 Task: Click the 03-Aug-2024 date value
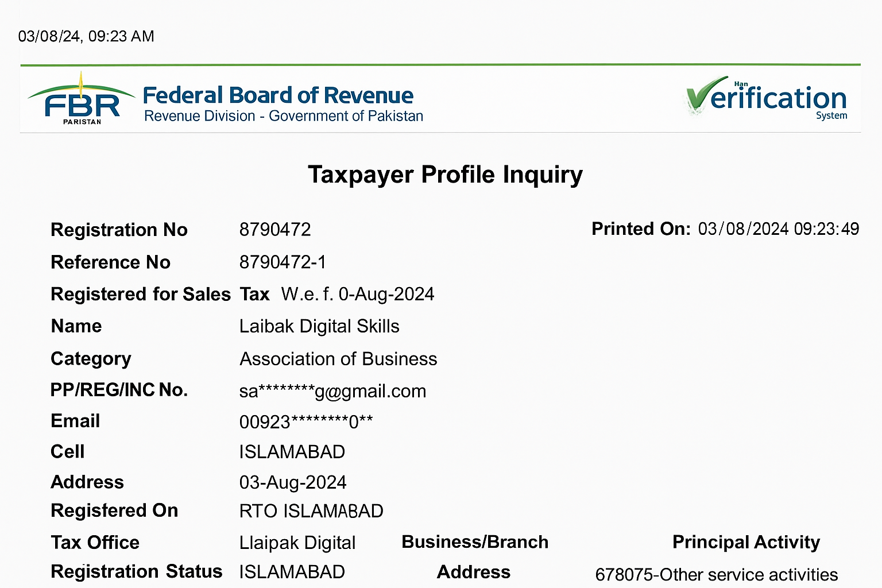click(x=293, y=482)
